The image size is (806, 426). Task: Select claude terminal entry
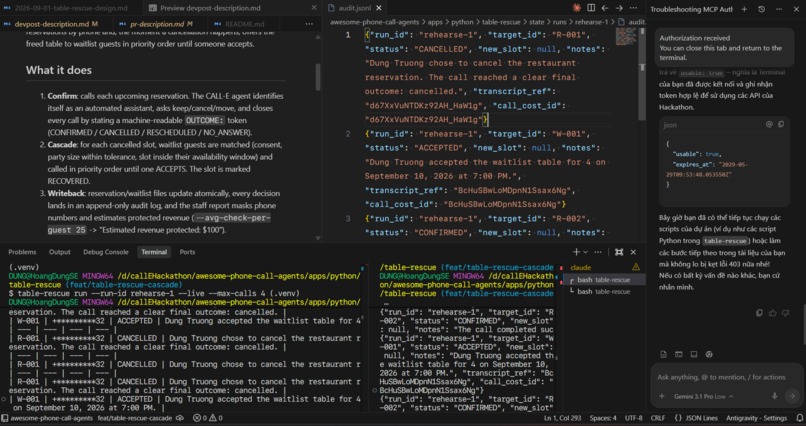(x=603, y=267)
